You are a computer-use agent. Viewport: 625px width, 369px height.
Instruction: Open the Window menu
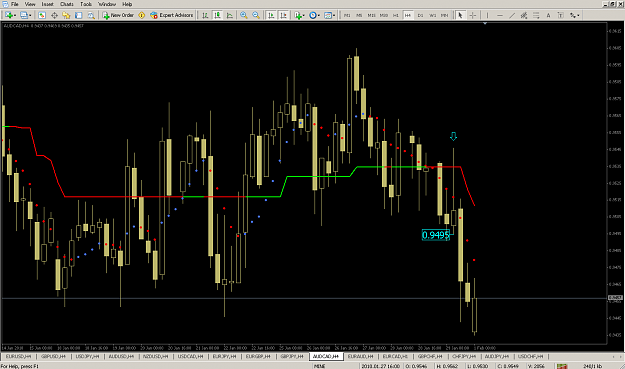coord(107,4)
